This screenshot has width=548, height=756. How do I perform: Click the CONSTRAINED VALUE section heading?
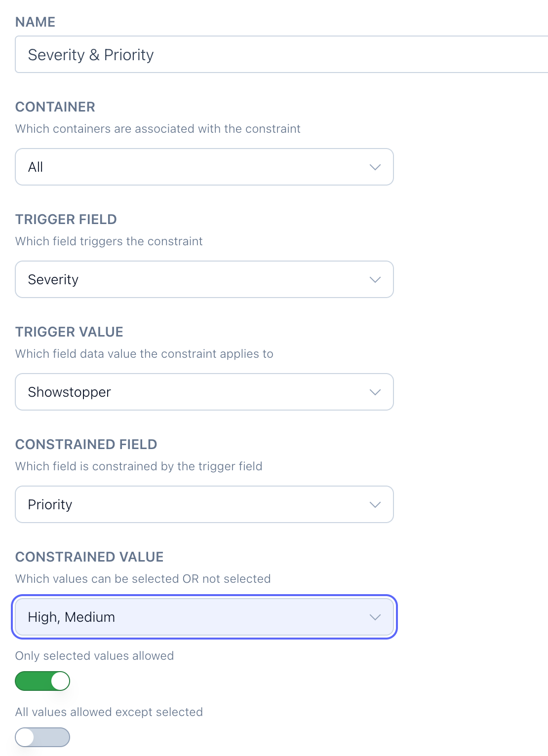[x=89, y=557]
